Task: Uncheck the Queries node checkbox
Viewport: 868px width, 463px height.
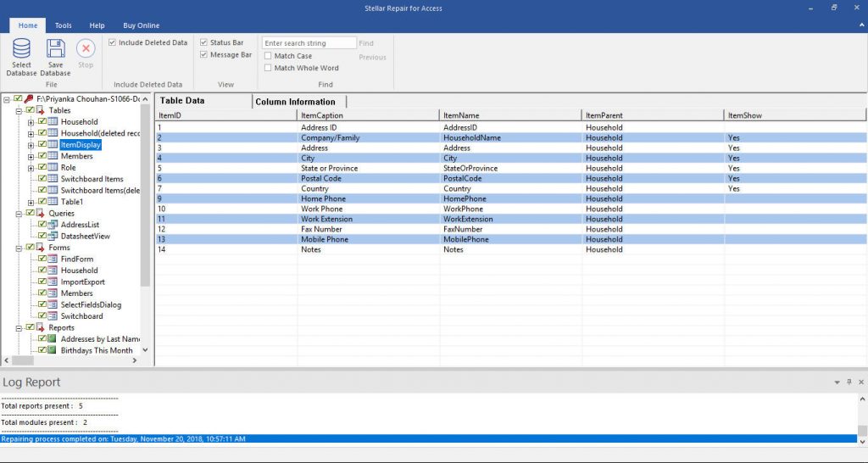Action: pos(30,213)
